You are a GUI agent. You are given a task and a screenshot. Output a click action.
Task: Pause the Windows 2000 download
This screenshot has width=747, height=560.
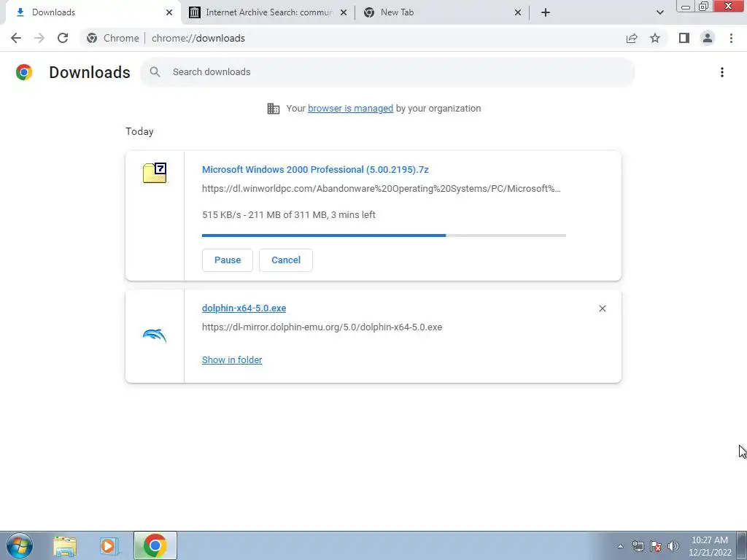pyautogui.click(x=228, y=260)
